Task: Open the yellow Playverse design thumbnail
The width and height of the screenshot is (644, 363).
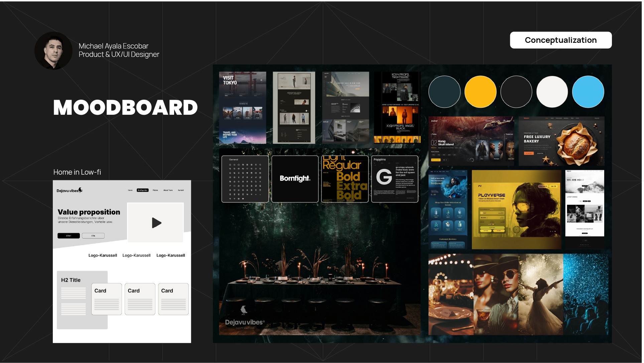Action: pos(516,209)
